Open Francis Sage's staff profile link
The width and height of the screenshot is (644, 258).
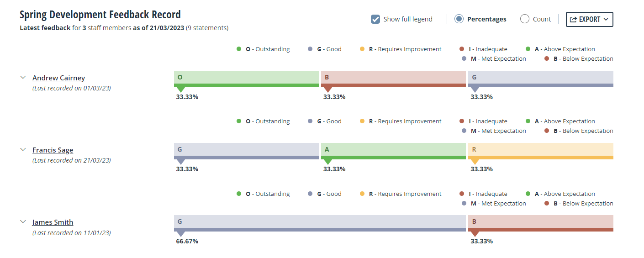[x=53, y=150]
